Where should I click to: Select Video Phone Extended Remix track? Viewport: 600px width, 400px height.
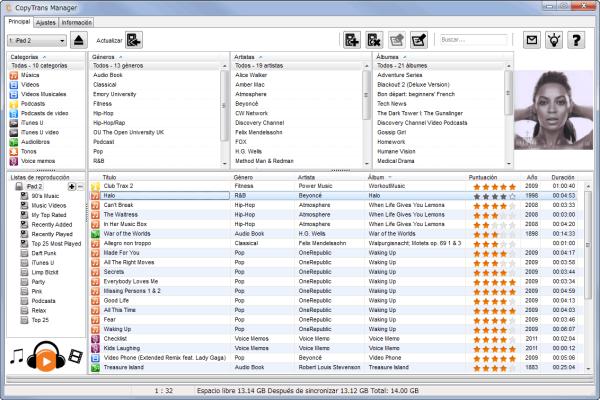(x=165, y=358)
